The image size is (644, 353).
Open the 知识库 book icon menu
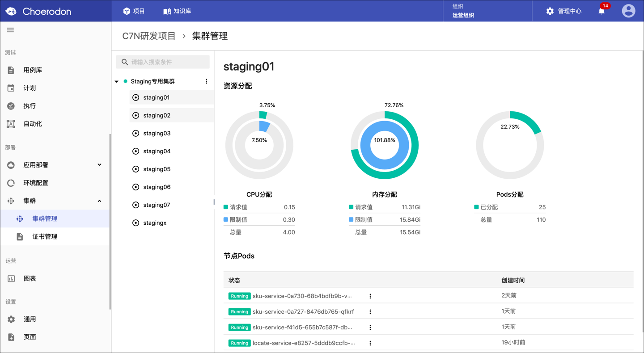tap(167, 11)
